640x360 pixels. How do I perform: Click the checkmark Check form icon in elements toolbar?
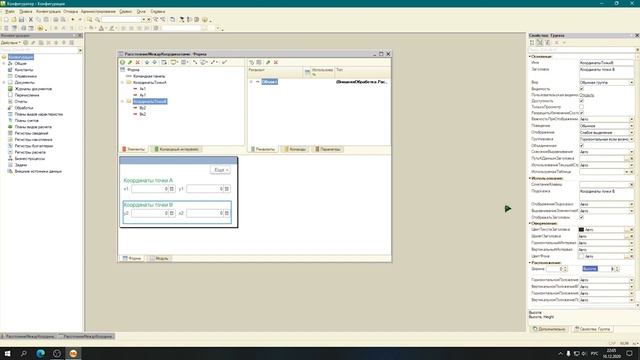click(x=224, y=62)
